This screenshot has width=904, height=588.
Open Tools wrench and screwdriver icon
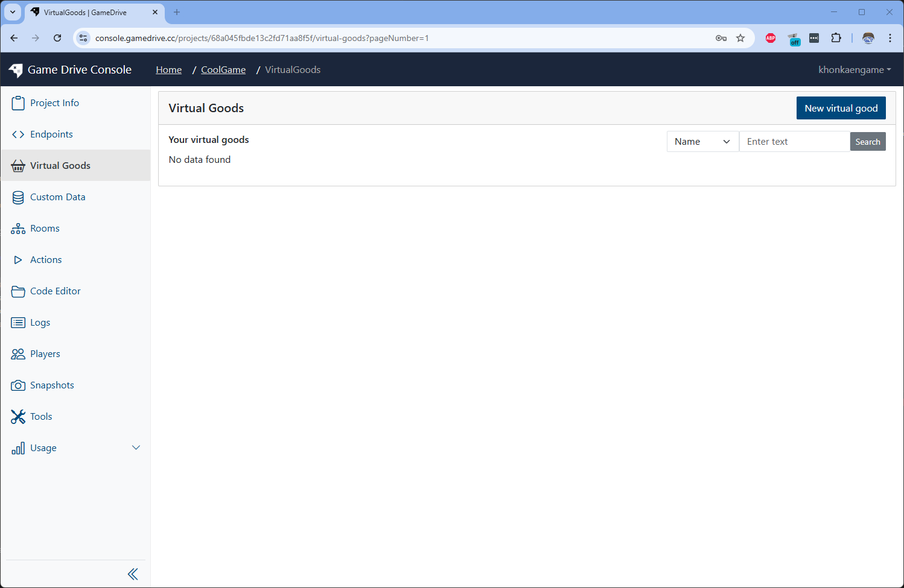tap(18, 417)
